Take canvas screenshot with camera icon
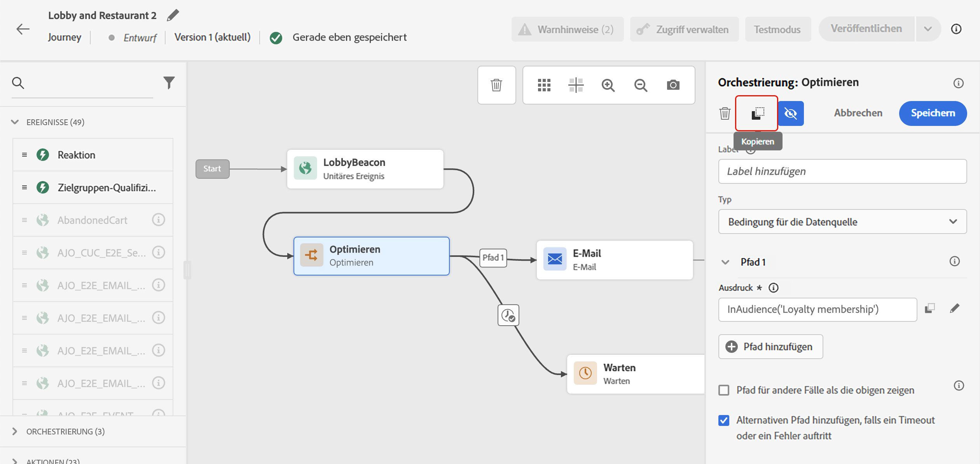Viewport: 980px width, 464px height. 673,85
